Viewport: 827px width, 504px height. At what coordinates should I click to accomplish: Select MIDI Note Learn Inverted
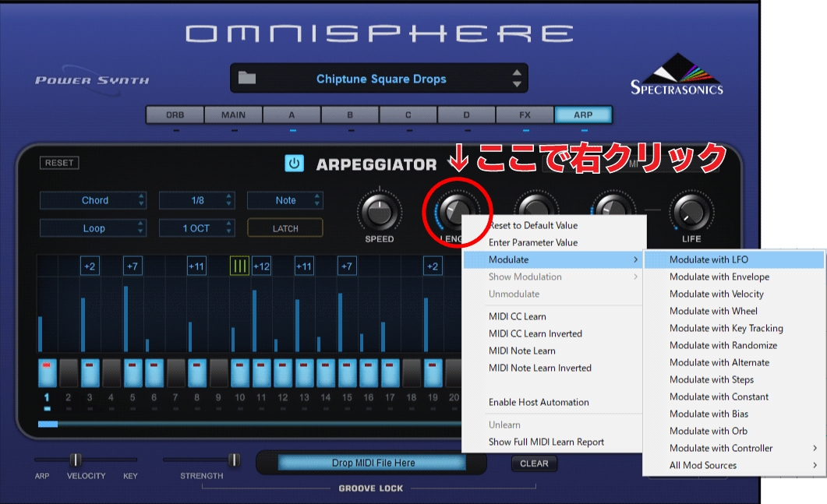point(553,368)
